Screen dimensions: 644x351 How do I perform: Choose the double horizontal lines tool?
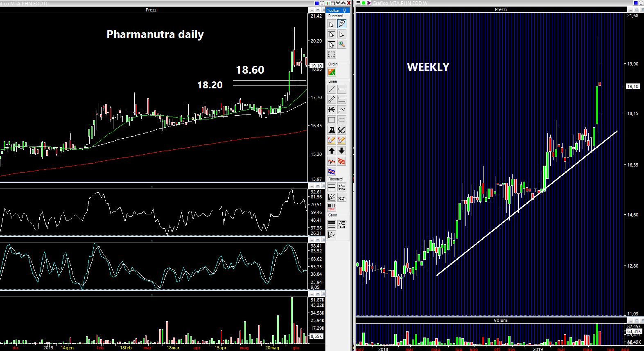[342, 99]
